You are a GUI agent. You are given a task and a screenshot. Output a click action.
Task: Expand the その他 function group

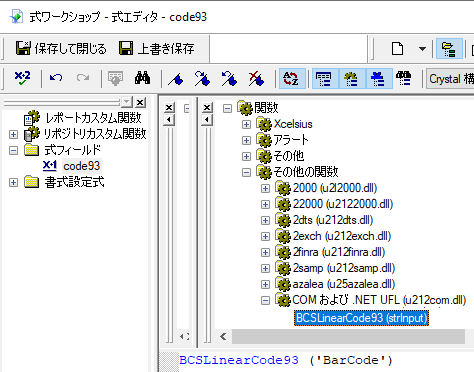246,156
